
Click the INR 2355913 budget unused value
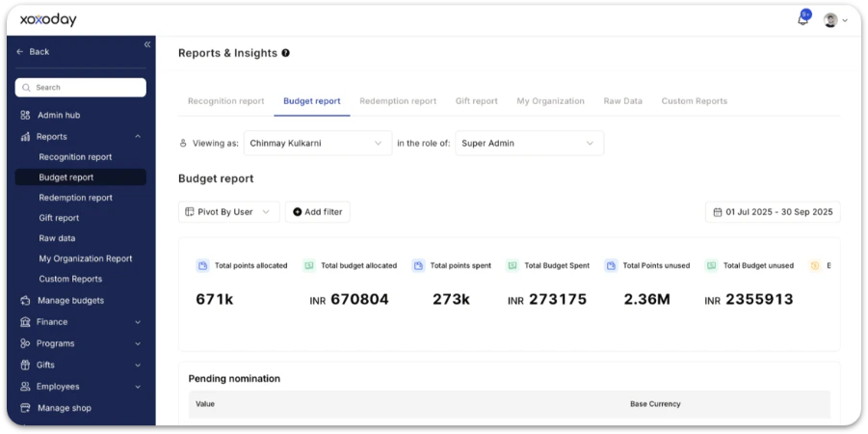coord(749,300)
